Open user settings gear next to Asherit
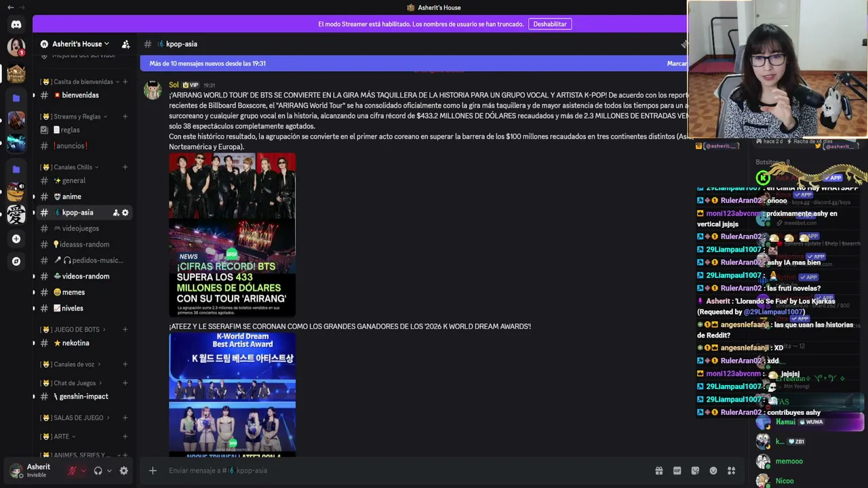Viewport: 868px width, 488px height. [x=123, y=470]
